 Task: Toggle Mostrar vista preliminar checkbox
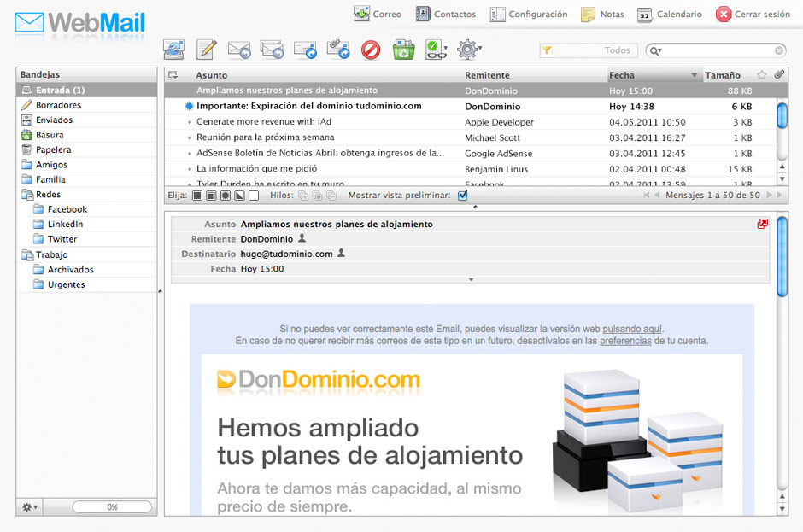pyautogui.click(x=463, y=195)
